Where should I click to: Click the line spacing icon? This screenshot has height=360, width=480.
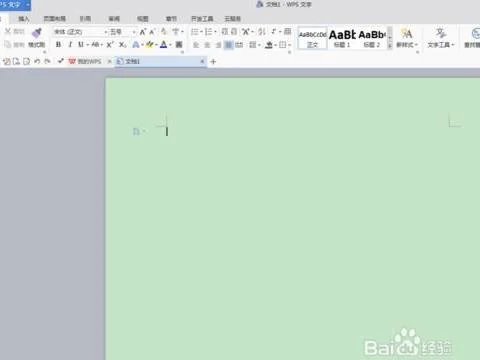tap(253, 44)
